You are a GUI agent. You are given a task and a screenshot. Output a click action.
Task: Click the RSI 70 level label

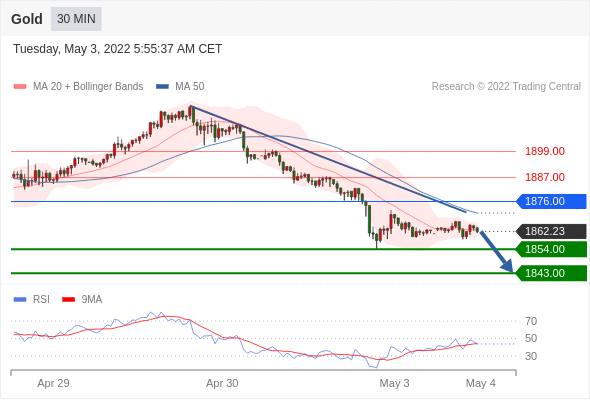pos(531,321)
